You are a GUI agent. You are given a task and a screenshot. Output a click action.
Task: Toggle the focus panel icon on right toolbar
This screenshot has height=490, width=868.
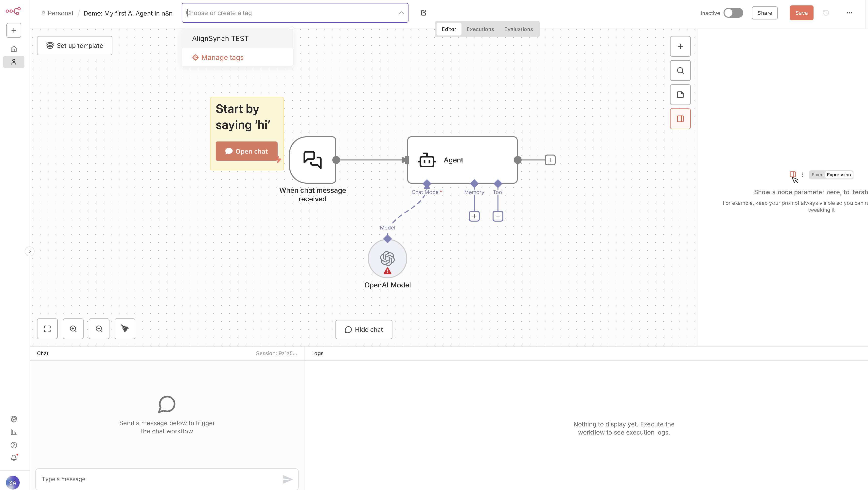click(x=680, y=119)
